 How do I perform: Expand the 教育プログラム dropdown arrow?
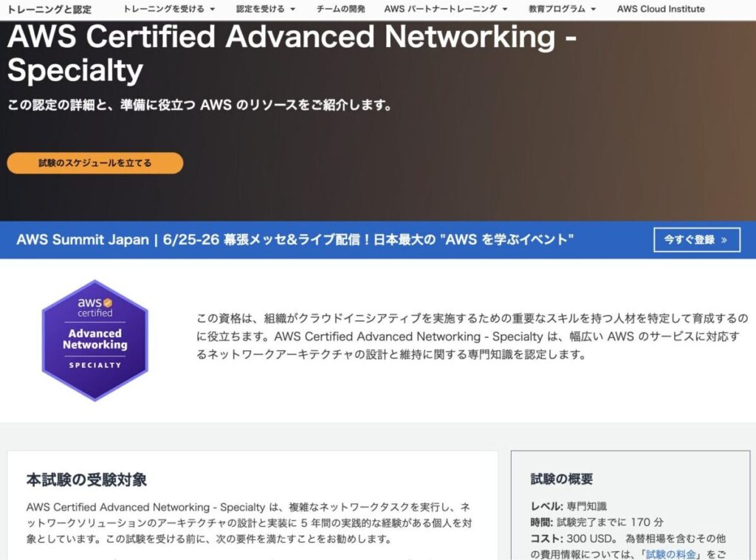point(594,9)
